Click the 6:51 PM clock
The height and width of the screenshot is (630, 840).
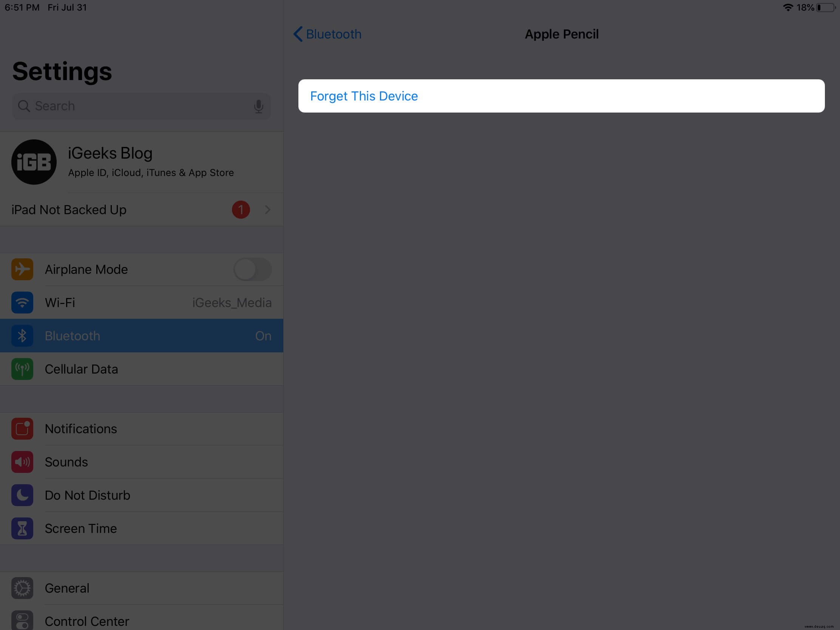22,8
